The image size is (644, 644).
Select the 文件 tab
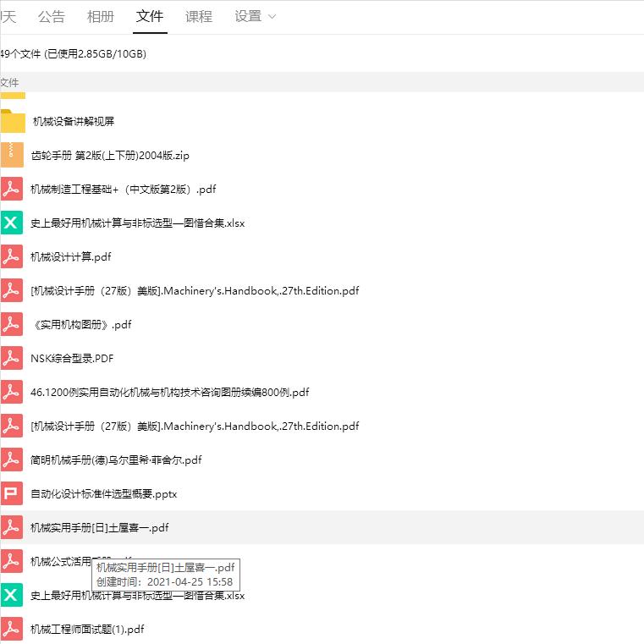click(150, 16)
